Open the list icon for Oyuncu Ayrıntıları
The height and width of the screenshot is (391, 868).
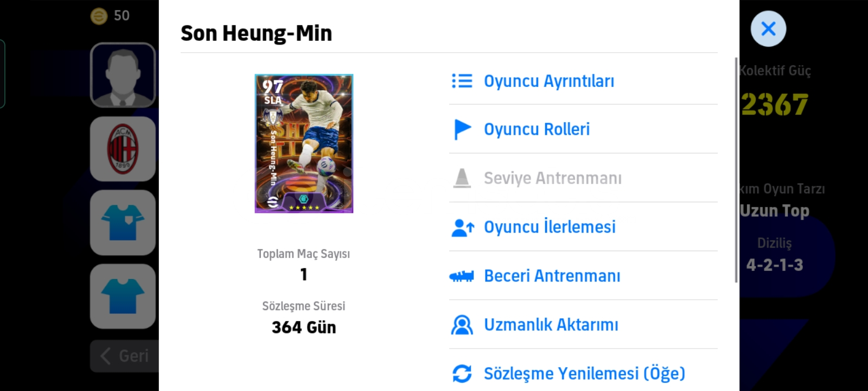click(462, 81)
